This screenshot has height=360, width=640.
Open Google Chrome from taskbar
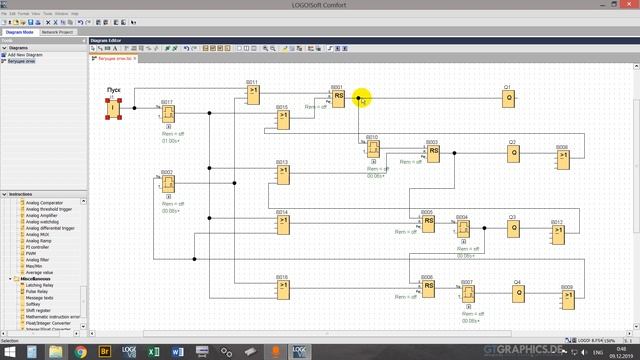[x=80, y=352]
